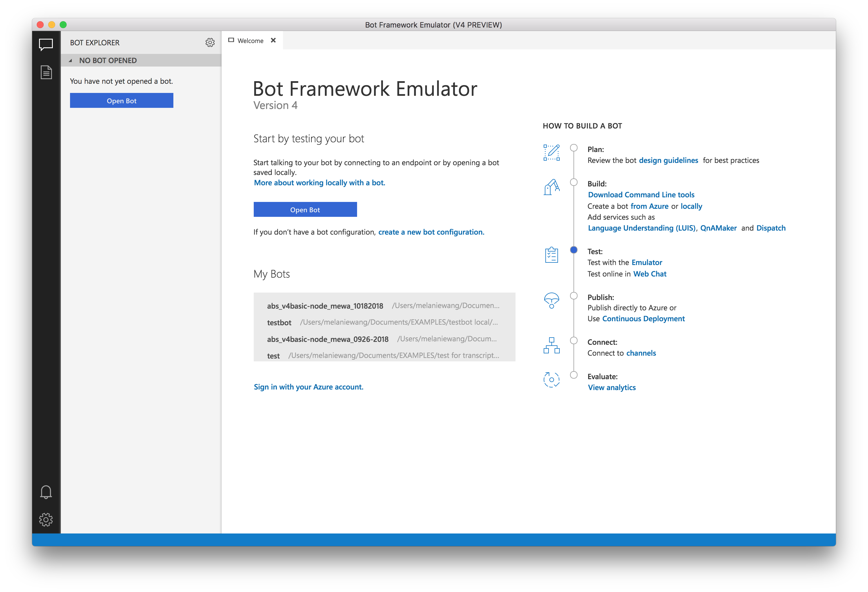Select the Plan step circle marker

[x=574, y=148]
